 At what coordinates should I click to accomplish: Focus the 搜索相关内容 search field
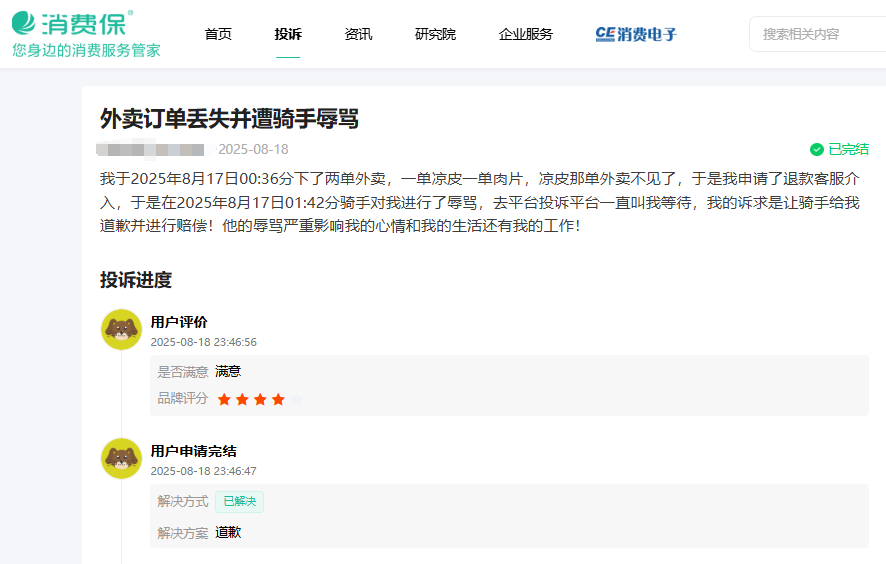818,34
